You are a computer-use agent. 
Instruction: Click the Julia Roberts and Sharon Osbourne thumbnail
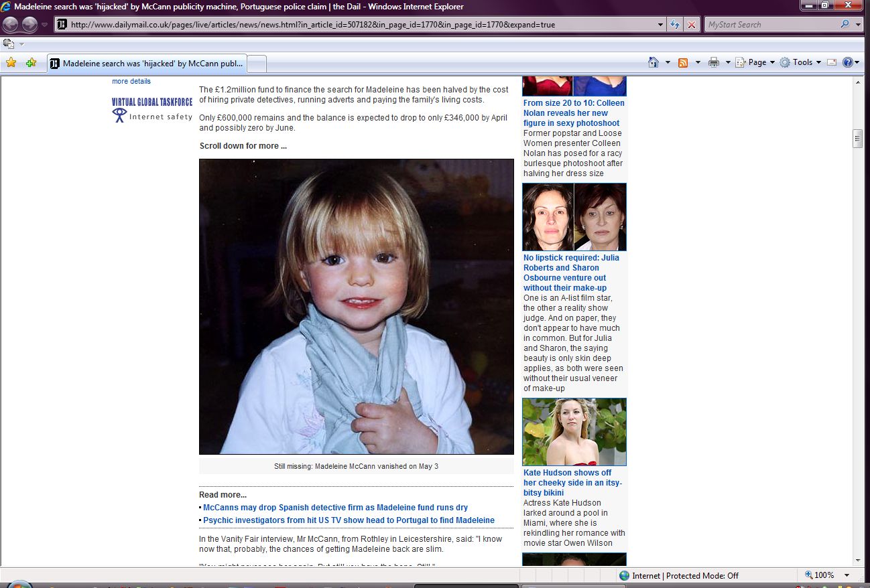[x=574, y=217]
